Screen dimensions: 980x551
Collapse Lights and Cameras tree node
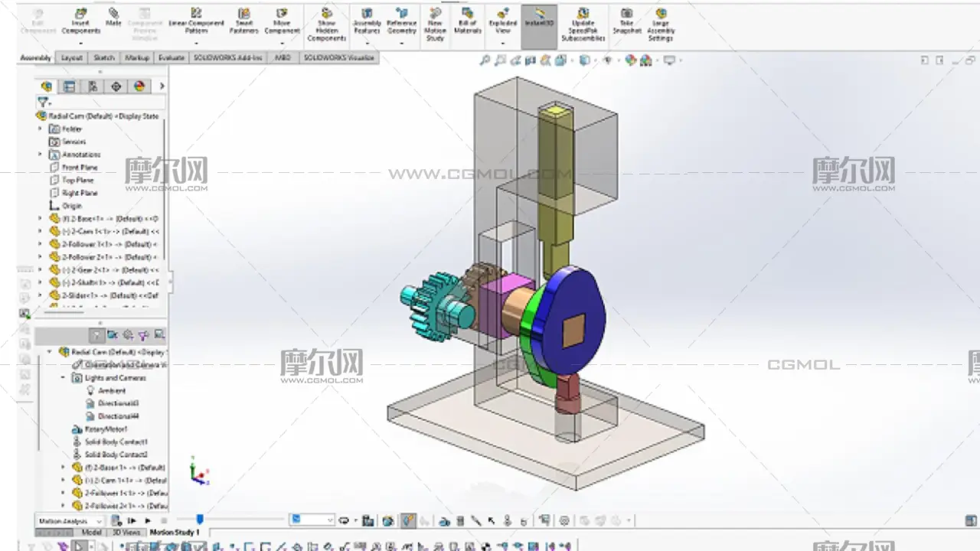tap(64, 378)
